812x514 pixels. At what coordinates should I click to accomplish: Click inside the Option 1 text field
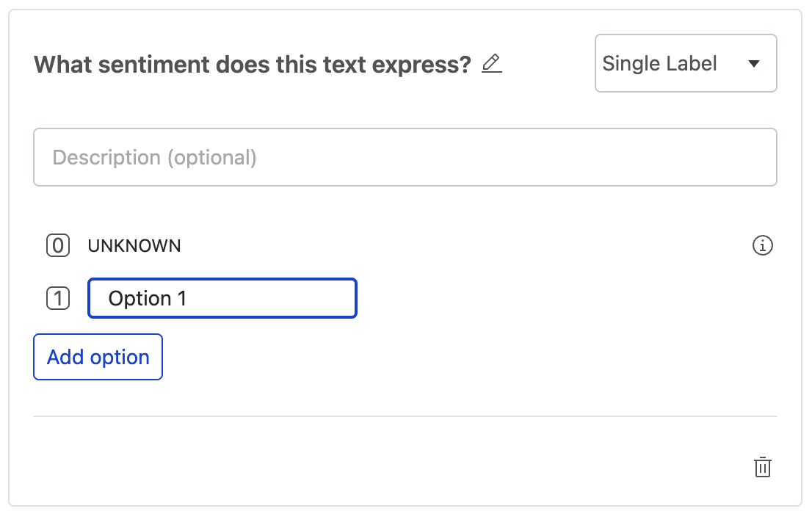click(220, 298)
